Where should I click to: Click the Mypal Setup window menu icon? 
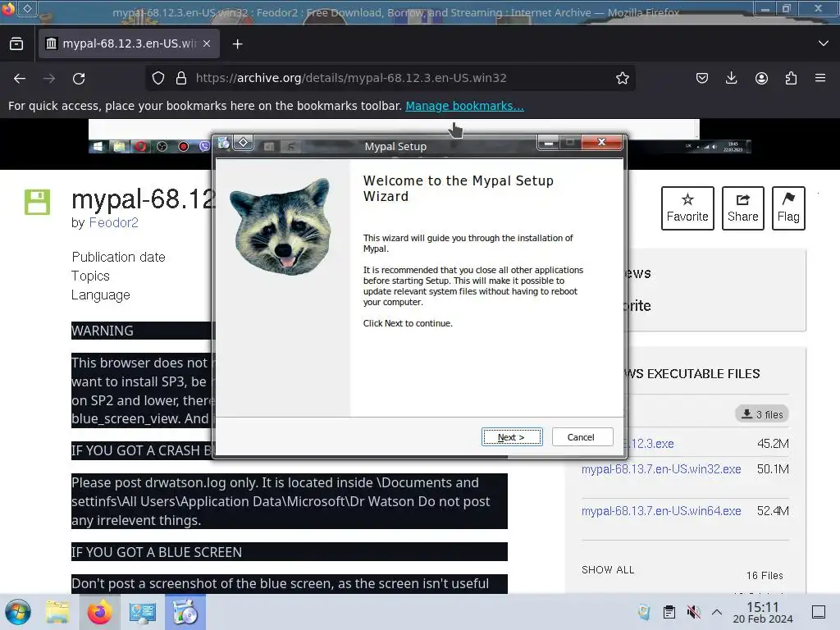click(x=223, y=143)
